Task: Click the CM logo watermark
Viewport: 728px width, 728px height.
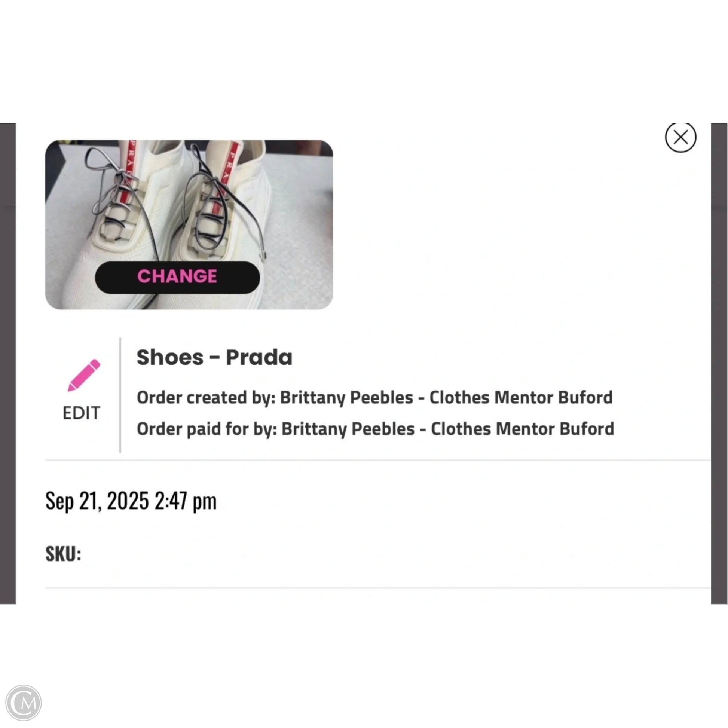Action: click(23, 703)
